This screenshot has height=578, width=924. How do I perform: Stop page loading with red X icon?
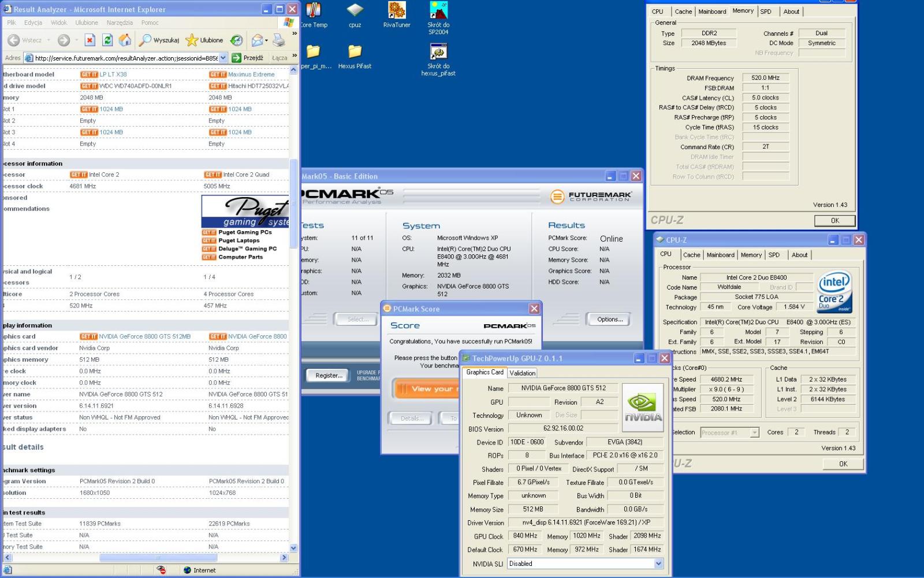click(90, 40)
